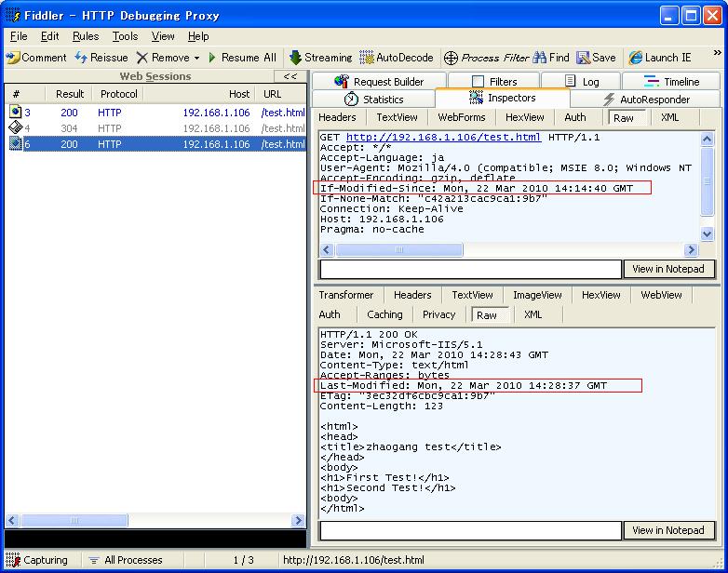
Task: Click the Request Builder tab icon
Action: point(342,81)
